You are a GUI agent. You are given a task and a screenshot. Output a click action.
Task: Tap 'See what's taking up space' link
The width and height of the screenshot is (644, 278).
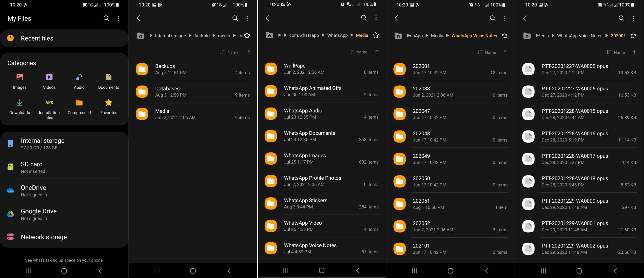(64, 260)
